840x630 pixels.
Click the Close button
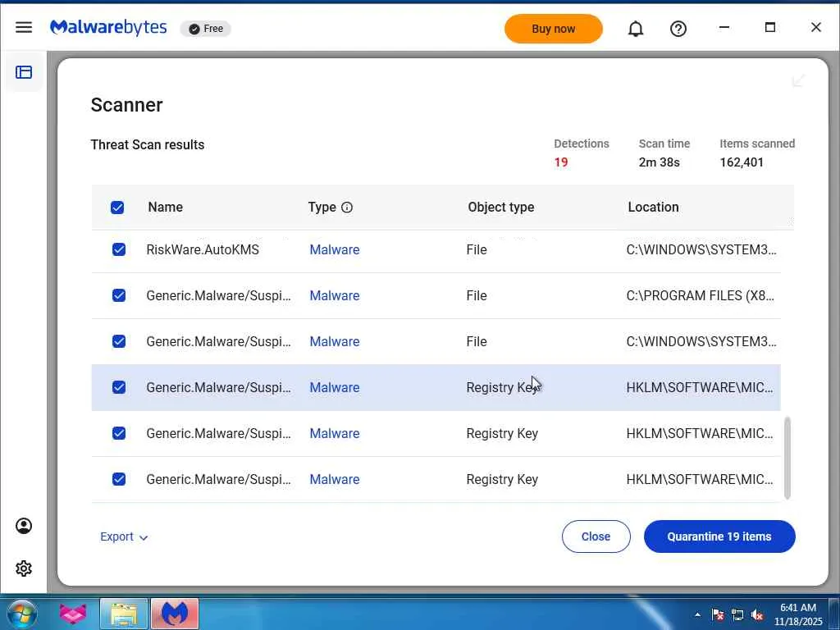[596, 536]
